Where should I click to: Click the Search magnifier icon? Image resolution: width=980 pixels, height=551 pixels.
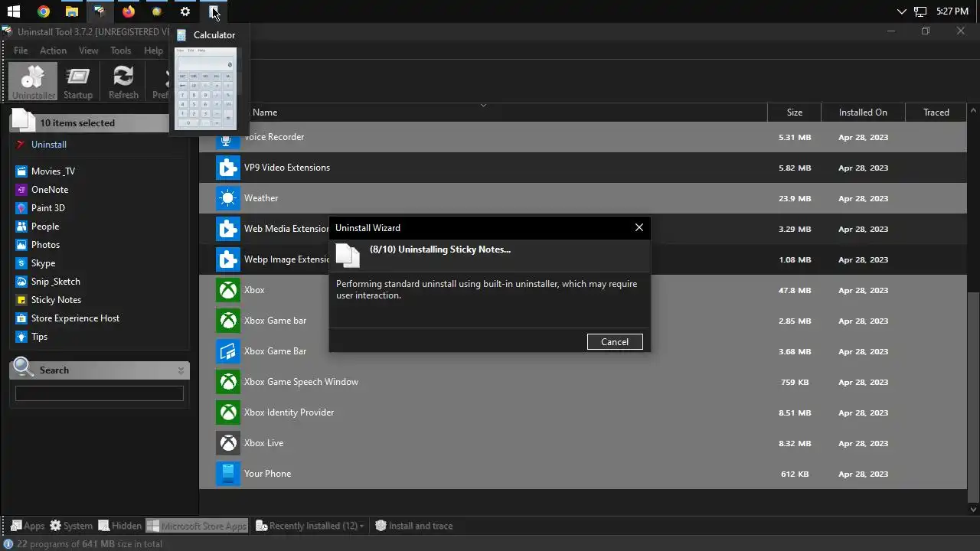(23, 368)
